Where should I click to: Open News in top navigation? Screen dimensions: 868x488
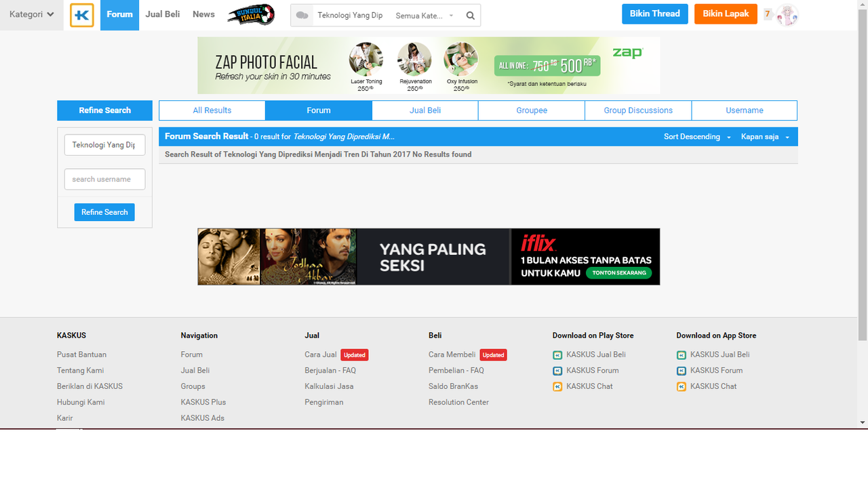(203, 14)
